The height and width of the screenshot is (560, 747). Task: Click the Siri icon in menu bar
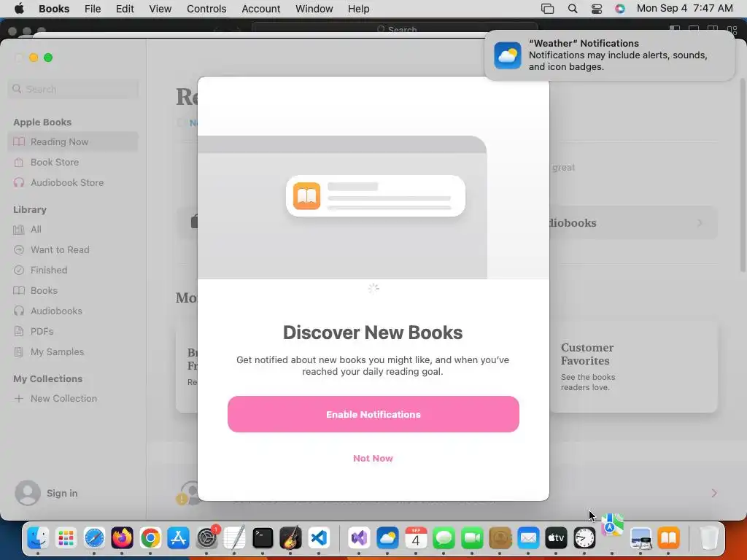[620, 9]
